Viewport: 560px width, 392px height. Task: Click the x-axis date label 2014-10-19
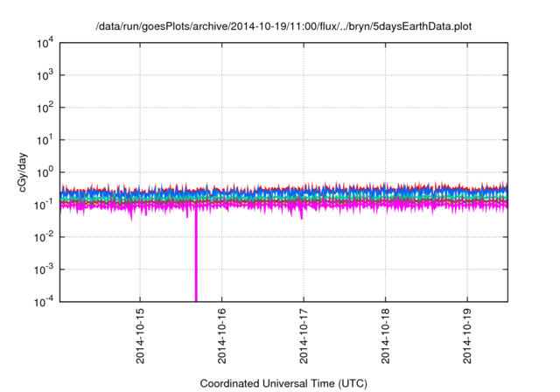point(467,336)
